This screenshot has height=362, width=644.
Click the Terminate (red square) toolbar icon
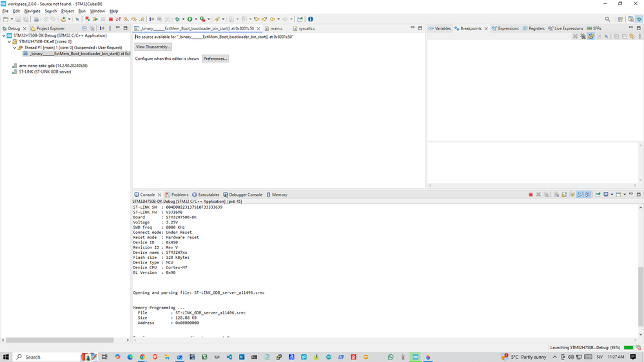[110, 19]
